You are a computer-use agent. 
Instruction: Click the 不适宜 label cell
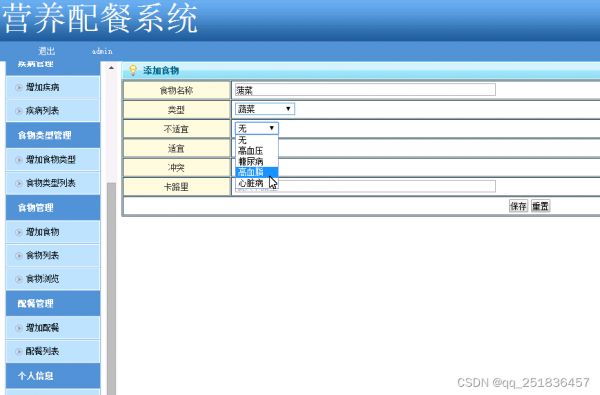point(176,129)
